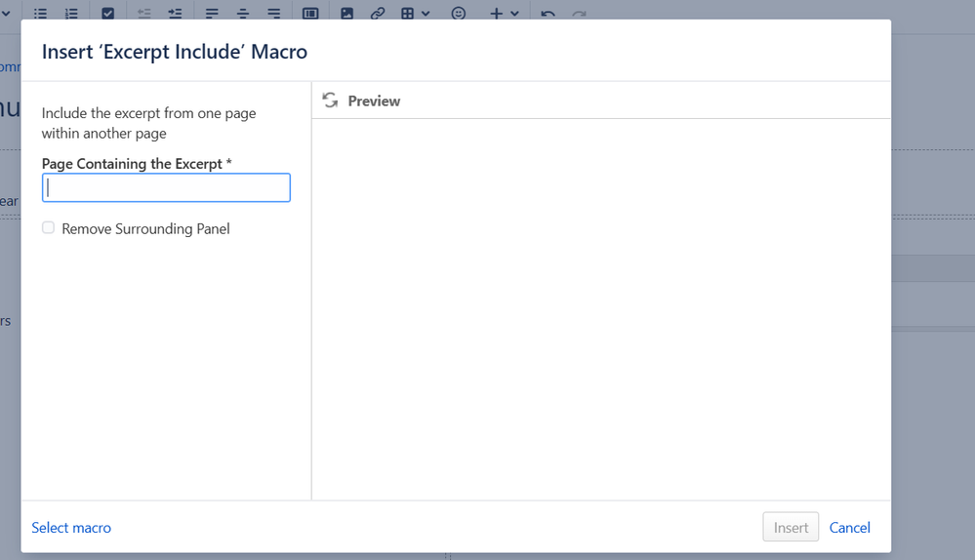975x560 pixels.
Task: Click the insert image icon
Action: [347, 13]
